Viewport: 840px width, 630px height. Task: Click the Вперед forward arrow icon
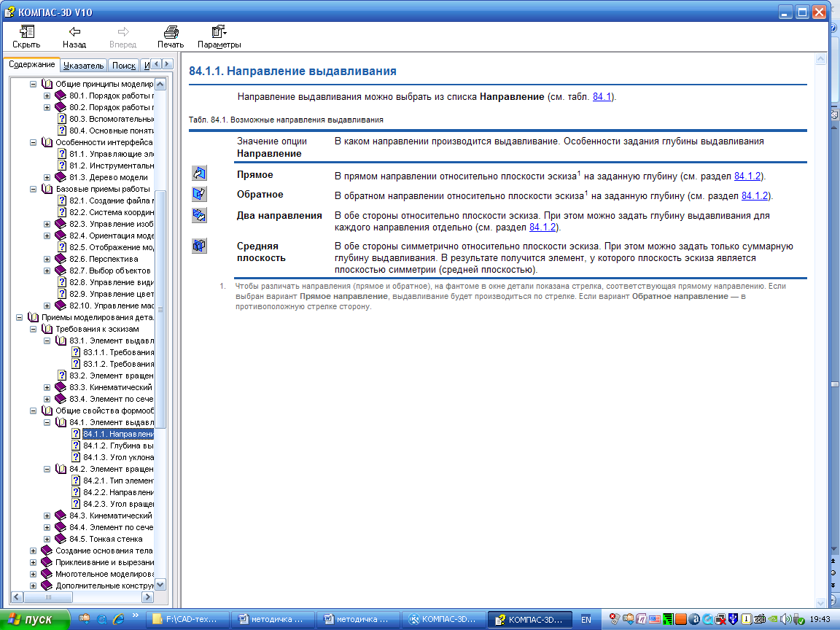click(x=123, y=31)
